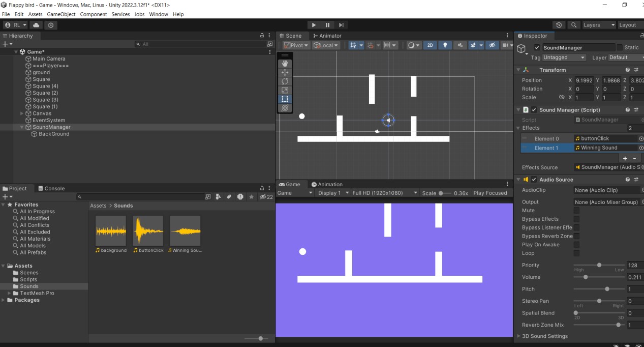Open the GameObject menu

pos(61,14)
